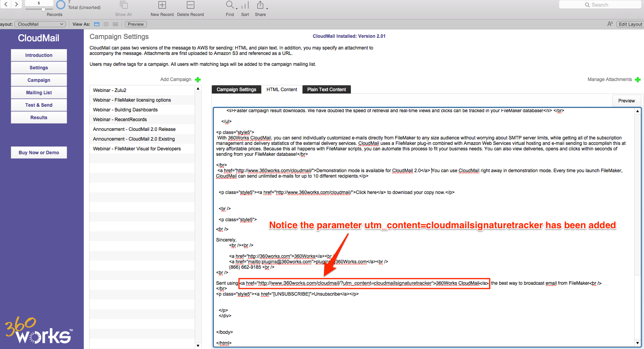This screenshot has height=349, width=644.
Task: Switch to Plain Text Content tab
Action: [327, 90]
